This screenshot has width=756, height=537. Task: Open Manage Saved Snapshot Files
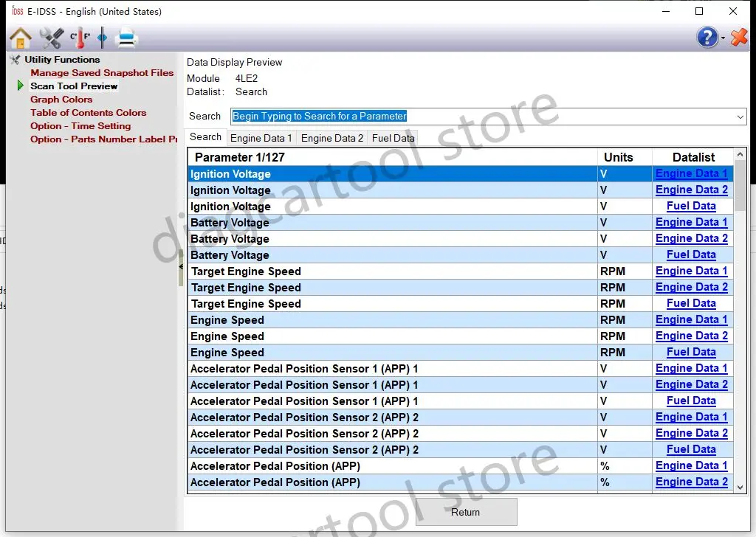coord(102,73)
